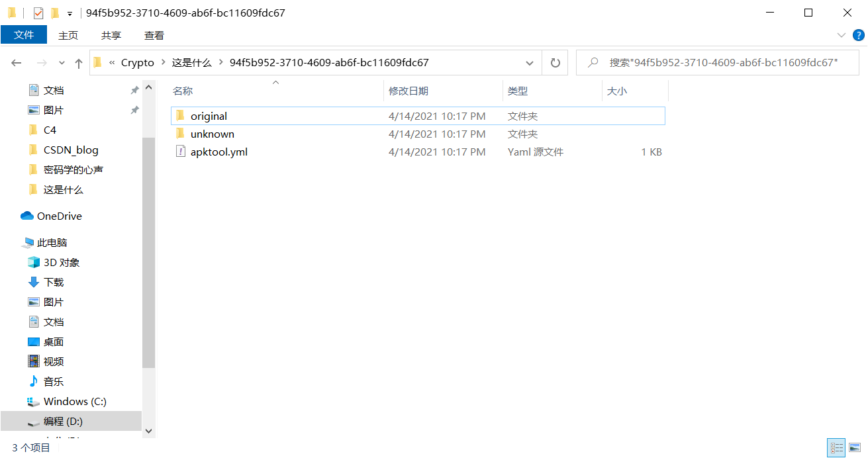Click the 这是什么 breadcrumb segment
The image size is (868, 458).
point(191,63)
